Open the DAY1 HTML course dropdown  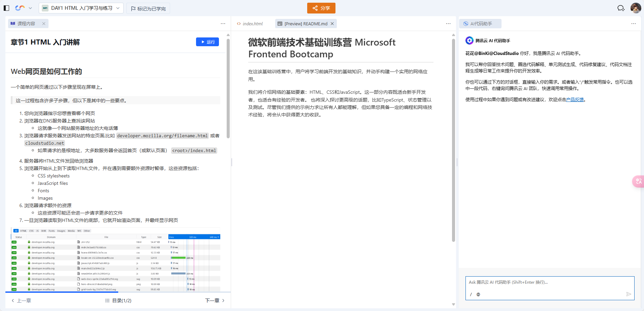pos(81,8)
